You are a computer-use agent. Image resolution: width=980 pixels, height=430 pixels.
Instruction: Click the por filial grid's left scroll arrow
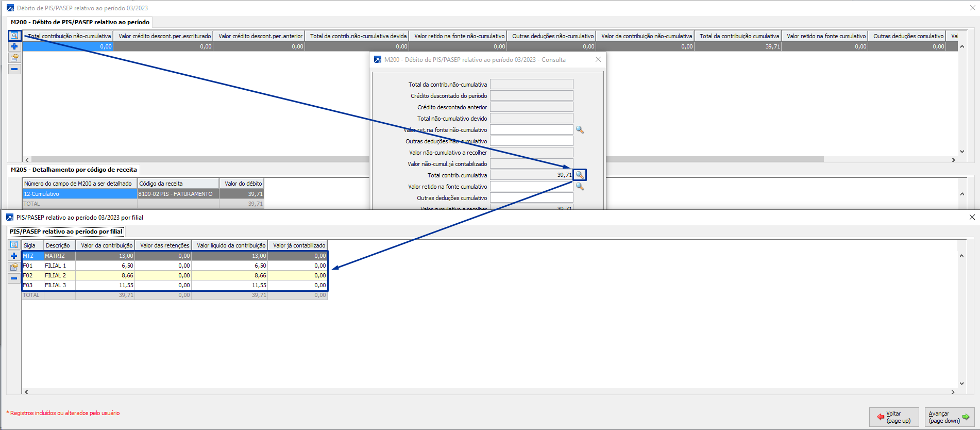point(26,392)
